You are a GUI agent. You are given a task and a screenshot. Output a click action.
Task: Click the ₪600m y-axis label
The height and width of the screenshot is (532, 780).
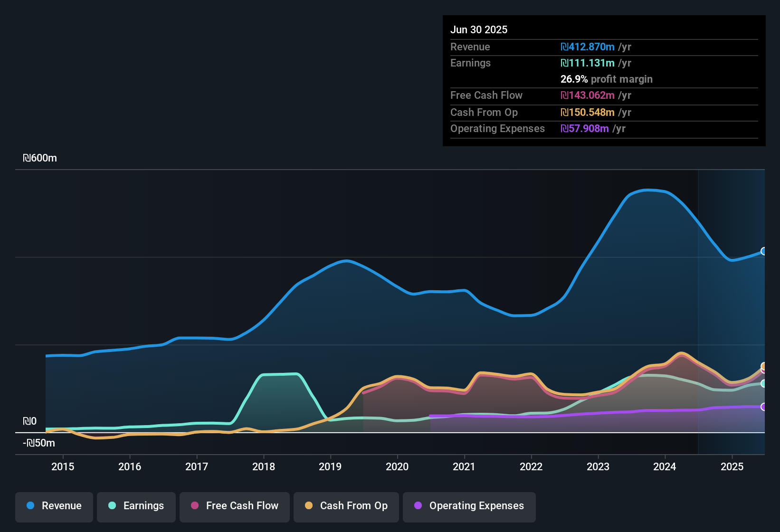(40, 158)
